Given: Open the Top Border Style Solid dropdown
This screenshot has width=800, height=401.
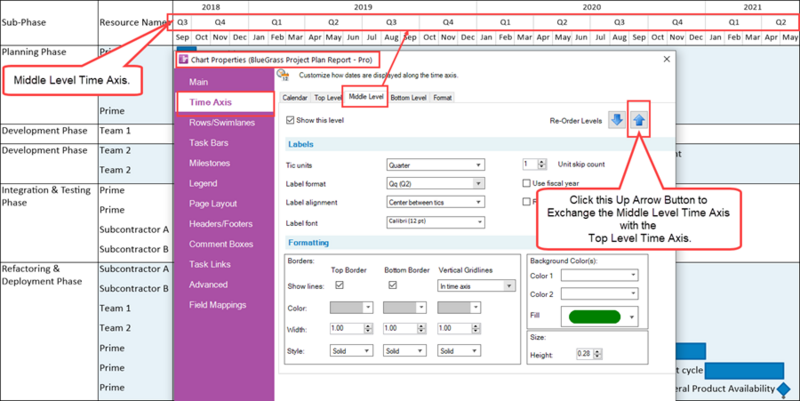Looking at the screenshot, I should tap(351, 351).
